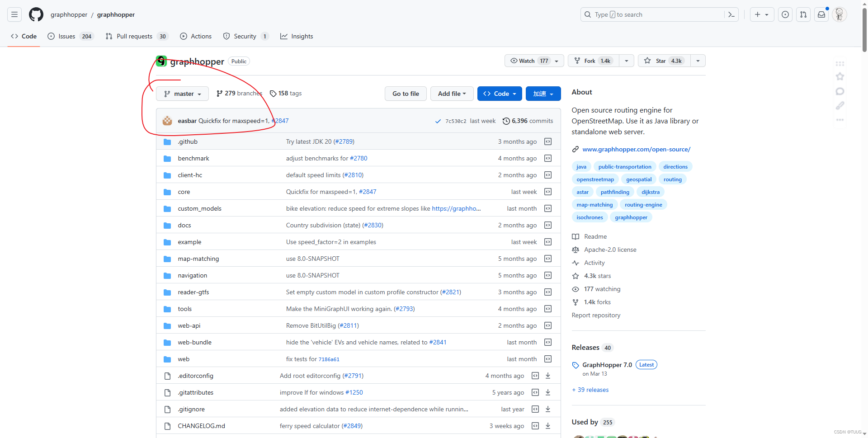This screenshot has height=438, width=868.
Task: Open pull requests icon in header
Action: [x=803, y=14]
